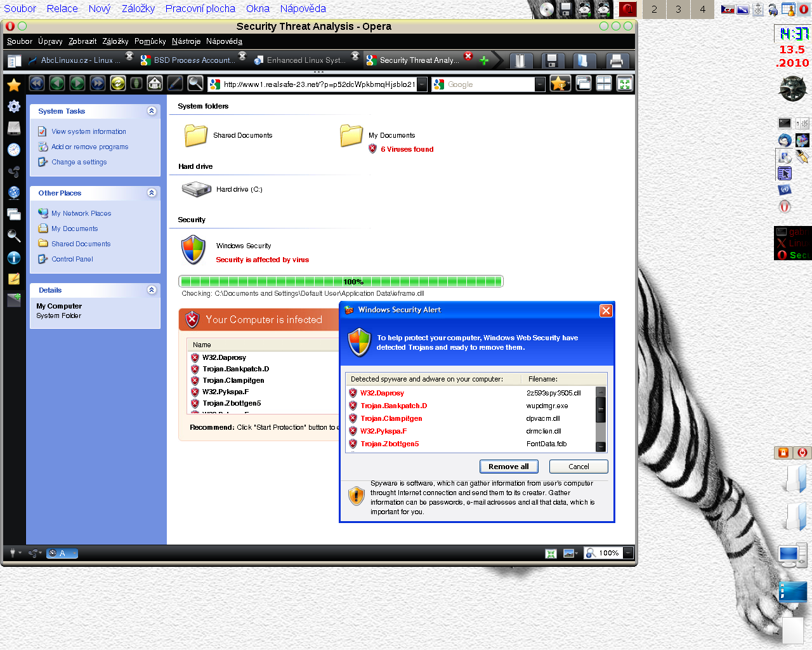Open Pracovní plocha in top desktop menu
Screen dimensions: 812x650
(x=200, y=8)
